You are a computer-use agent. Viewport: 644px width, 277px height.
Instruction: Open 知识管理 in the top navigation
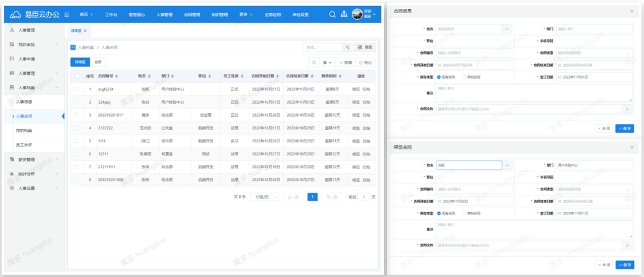[x=219, y=15]
